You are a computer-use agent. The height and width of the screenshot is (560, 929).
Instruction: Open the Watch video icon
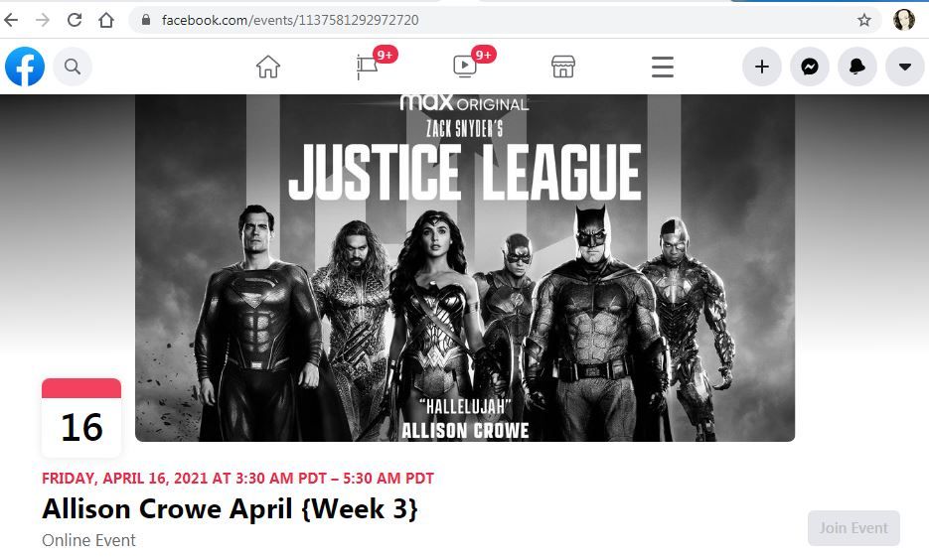pyautogui.click(x=465, y=67)
